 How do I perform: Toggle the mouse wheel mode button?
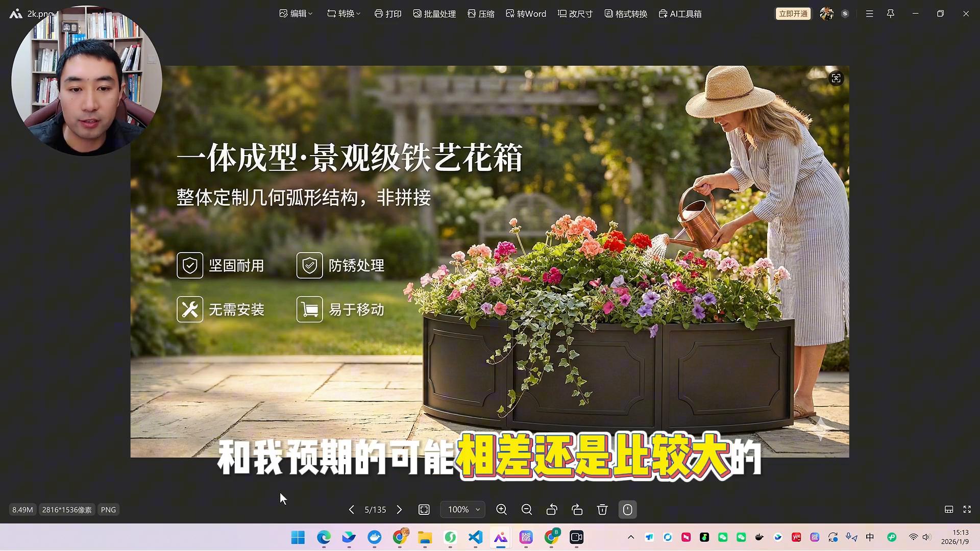coord(627,510)
